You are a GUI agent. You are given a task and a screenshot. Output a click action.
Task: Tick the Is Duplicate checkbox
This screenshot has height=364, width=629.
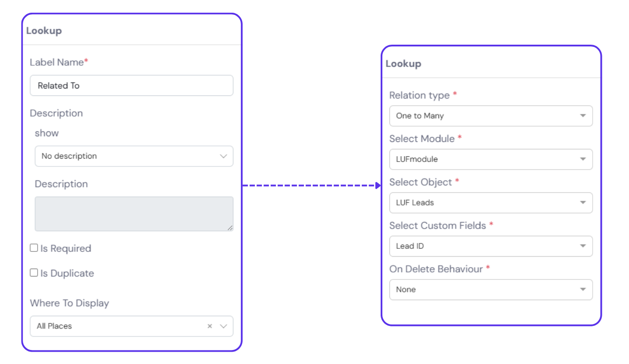34,273
